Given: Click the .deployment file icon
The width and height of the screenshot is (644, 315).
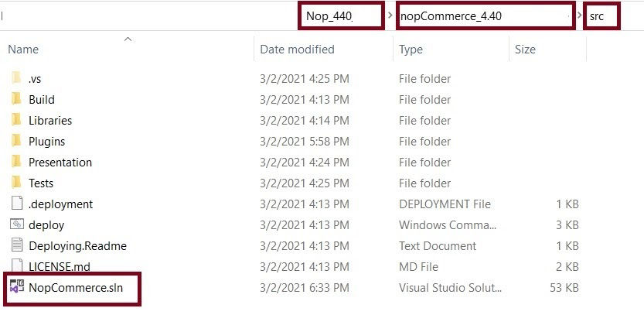Looking at the screenshot, I should coord(16,204).
